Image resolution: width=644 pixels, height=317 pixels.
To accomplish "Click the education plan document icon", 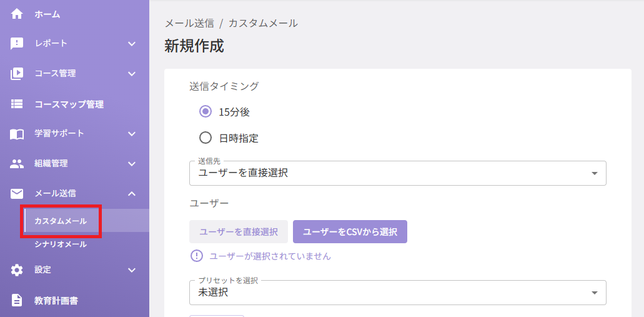I will point(17,300).
